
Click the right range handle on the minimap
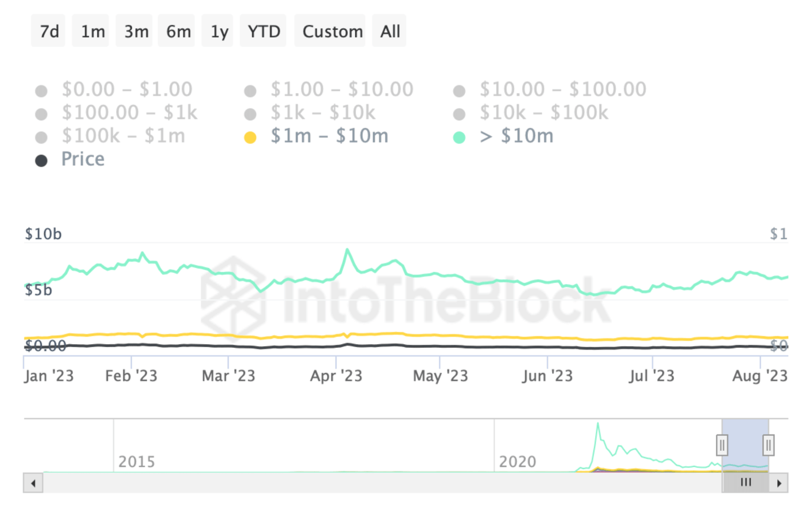768,446
